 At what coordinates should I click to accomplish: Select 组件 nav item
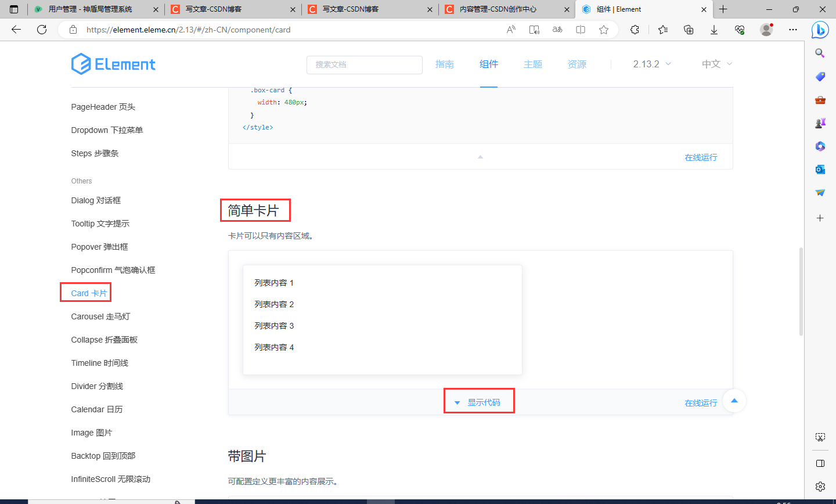(489, 64)
